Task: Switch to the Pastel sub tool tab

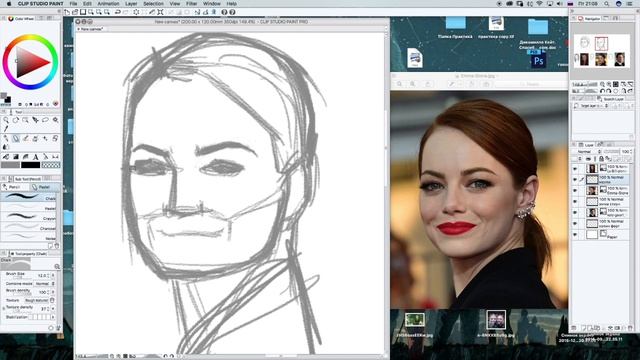Action: tap(44, 187)
